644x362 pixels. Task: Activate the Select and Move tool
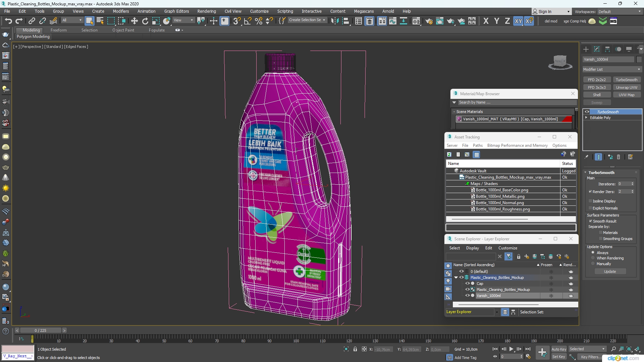pos(135,21)
